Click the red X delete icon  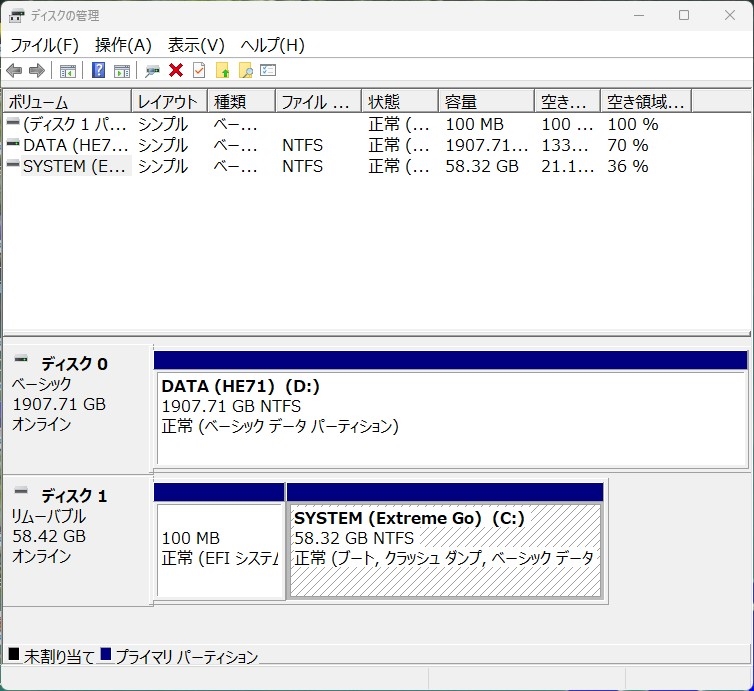(x=176, y=71)
